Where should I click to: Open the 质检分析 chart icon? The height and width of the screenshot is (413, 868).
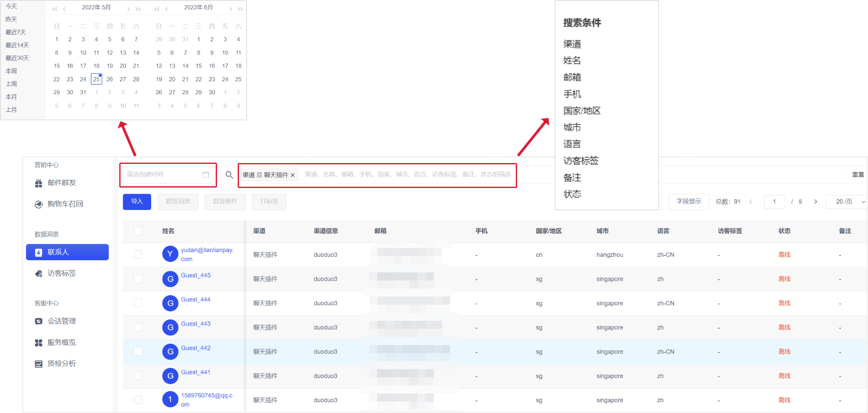[39, 364]
